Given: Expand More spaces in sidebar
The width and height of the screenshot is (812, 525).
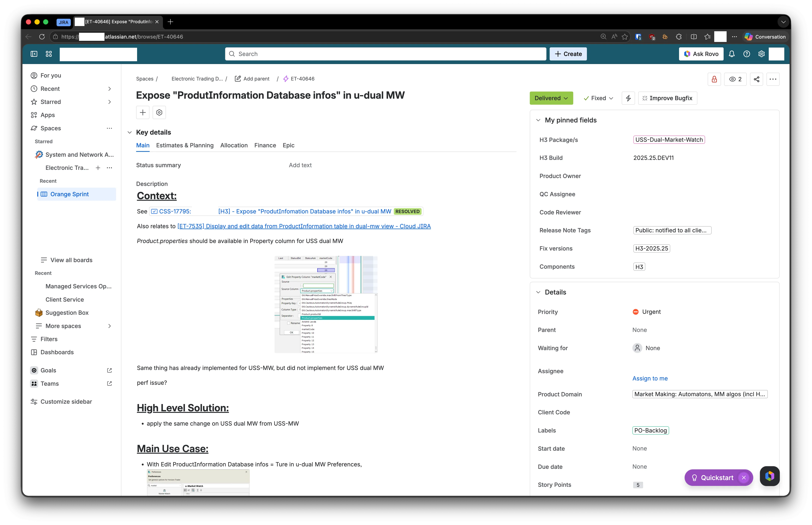Looking at the screenshot, I should pos(109,326).
